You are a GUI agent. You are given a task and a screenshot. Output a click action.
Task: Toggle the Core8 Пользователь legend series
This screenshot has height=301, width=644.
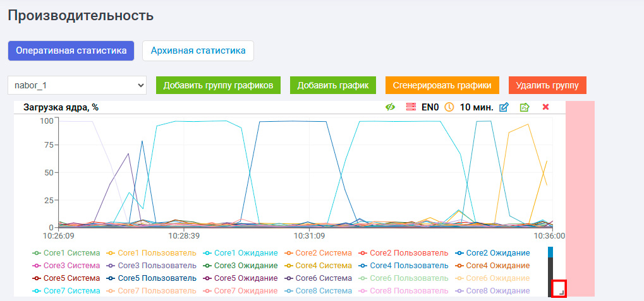click(403, 291)
